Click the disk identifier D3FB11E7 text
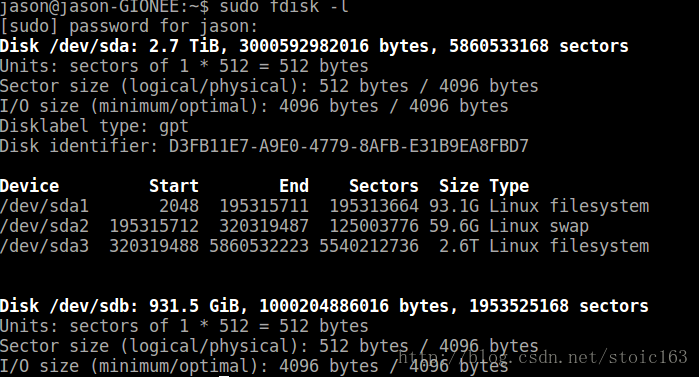 [x=349, y=146]
